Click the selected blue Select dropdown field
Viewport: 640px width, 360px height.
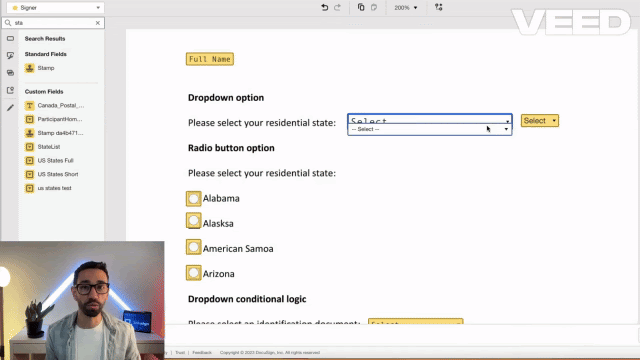click(x=429, y=119)
